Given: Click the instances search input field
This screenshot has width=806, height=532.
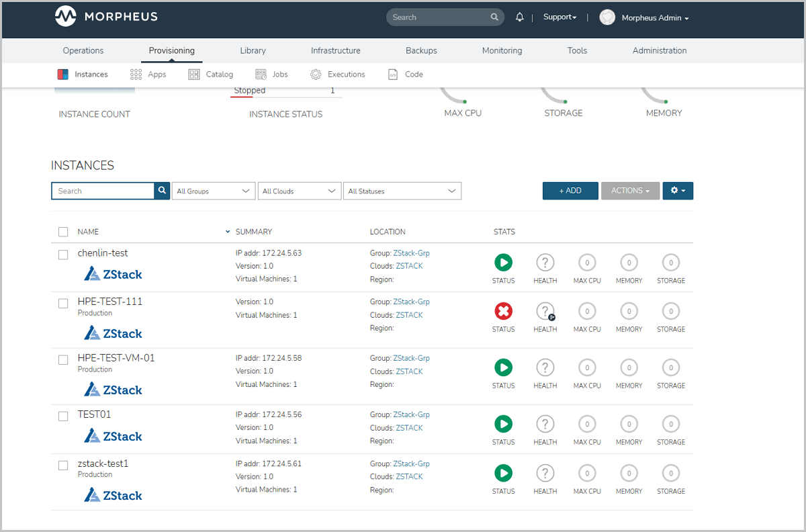Looking at the screenshot, I should click(x=103, y=191).
